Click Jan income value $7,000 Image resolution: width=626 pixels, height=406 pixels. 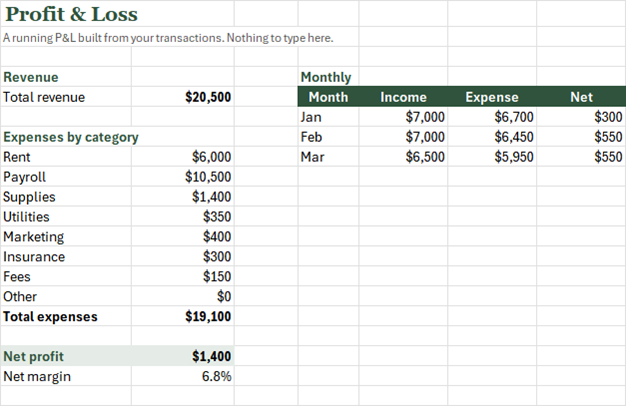tap(425, 117)
